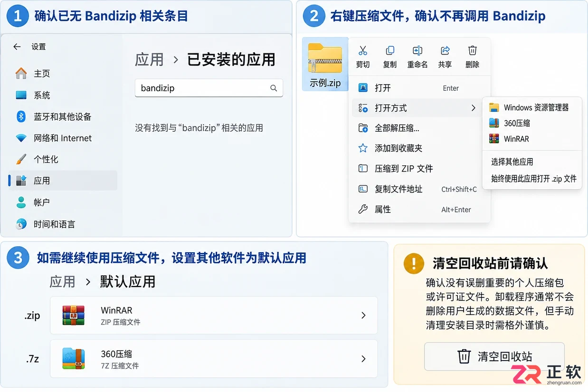Viewport: 588px width, 392px height.
Task: Click the wrench icon beside 属性
Action: pyautogui.click(x=363, y=209)
